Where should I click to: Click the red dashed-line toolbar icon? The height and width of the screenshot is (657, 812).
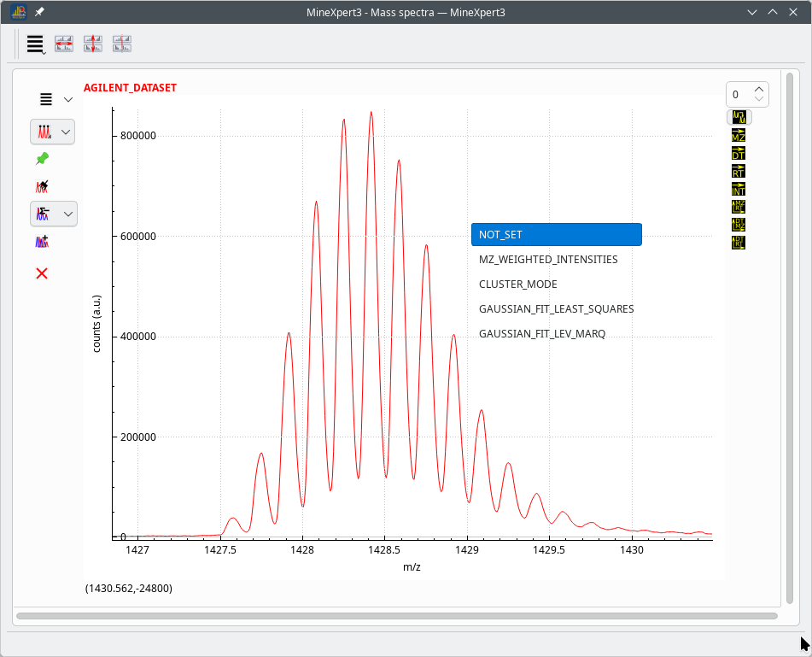pyautogui.click(x=122, y=44)
